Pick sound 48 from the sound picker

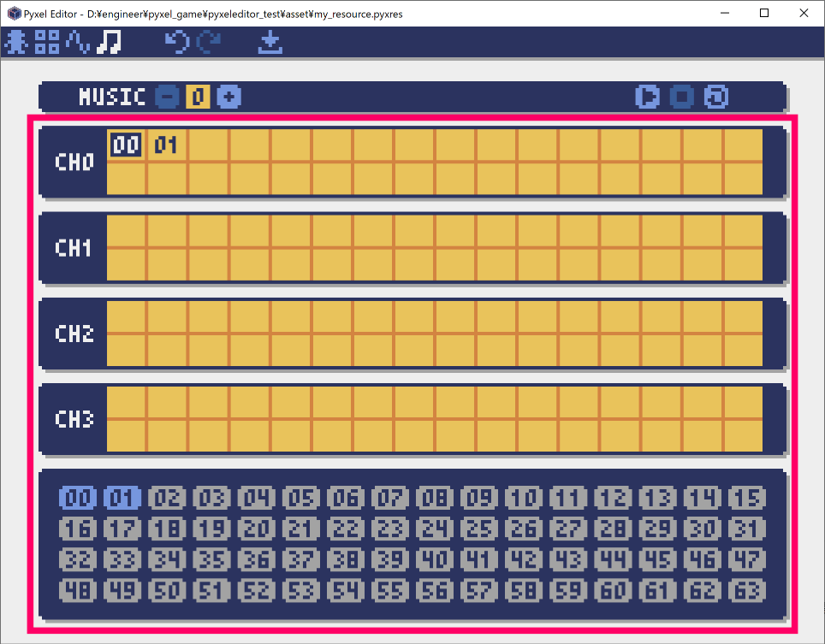[78, 591]
